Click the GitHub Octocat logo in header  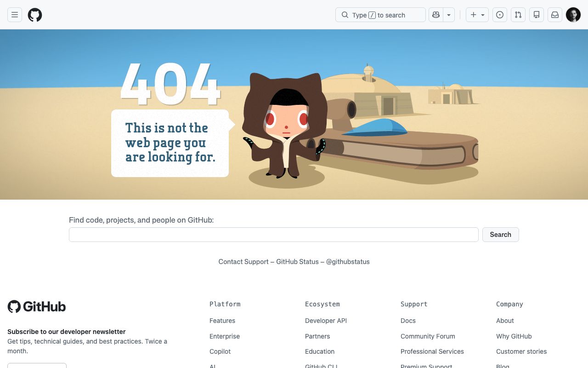(35, 15)
